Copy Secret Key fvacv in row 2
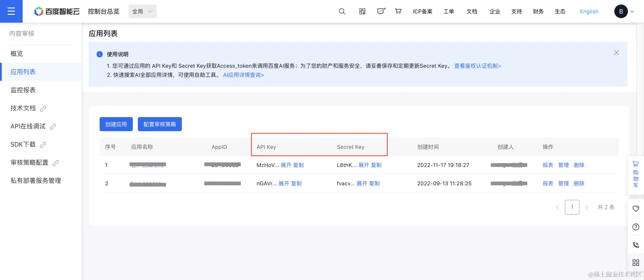The height and width of the screenshot is (280, 644). point(374,184)
